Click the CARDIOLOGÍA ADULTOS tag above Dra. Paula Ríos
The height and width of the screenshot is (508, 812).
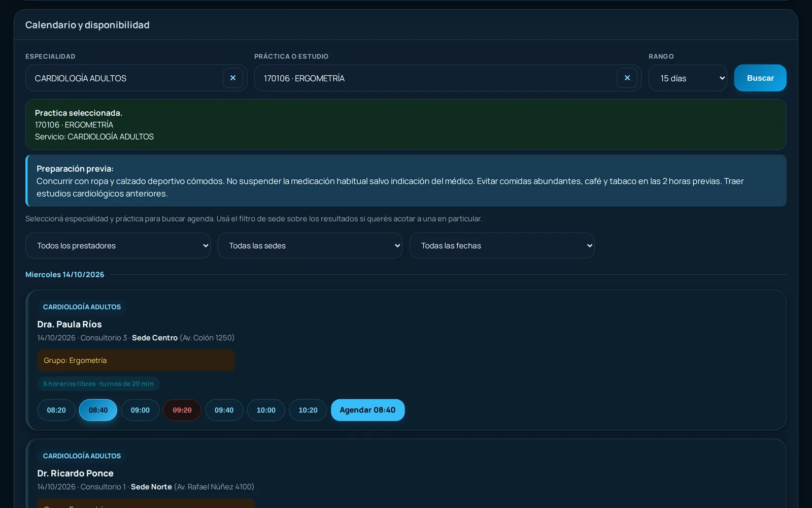(82, 307)
